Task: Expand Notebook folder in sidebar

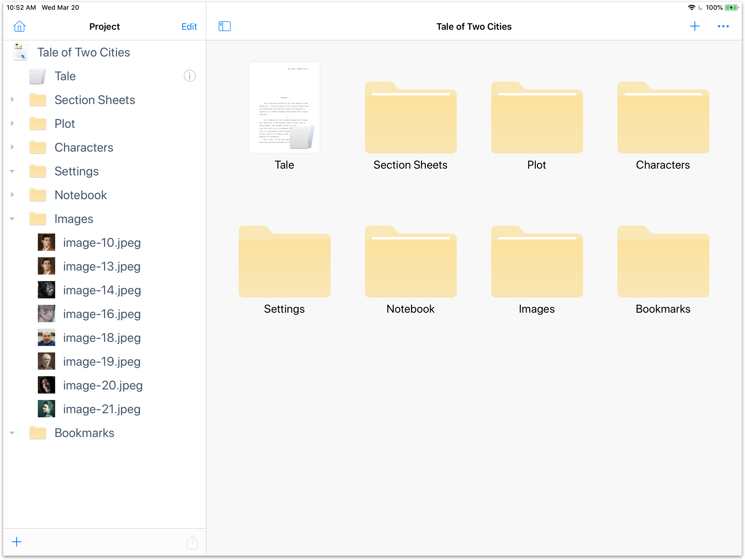Action: coord(12,195)
